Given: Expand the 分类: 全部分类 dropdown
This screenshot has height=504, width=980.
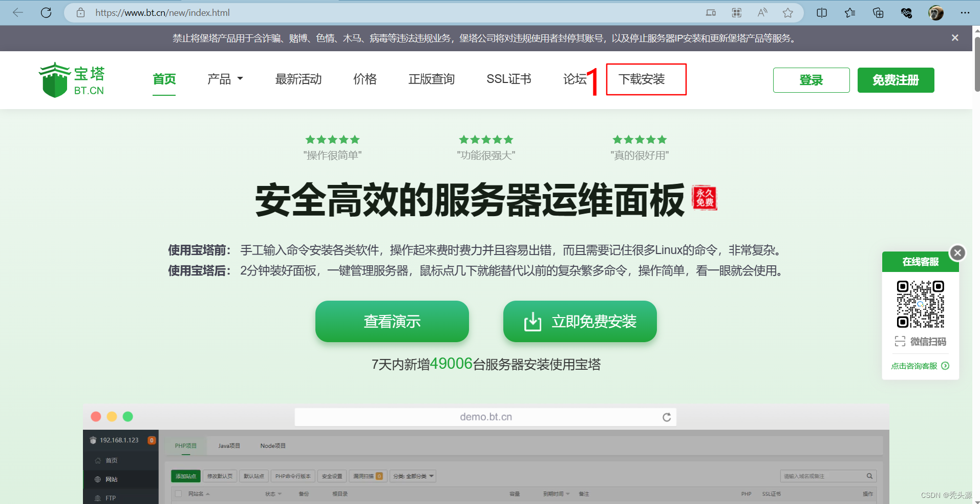Looking at the screenshot, I should click(413, 476).
